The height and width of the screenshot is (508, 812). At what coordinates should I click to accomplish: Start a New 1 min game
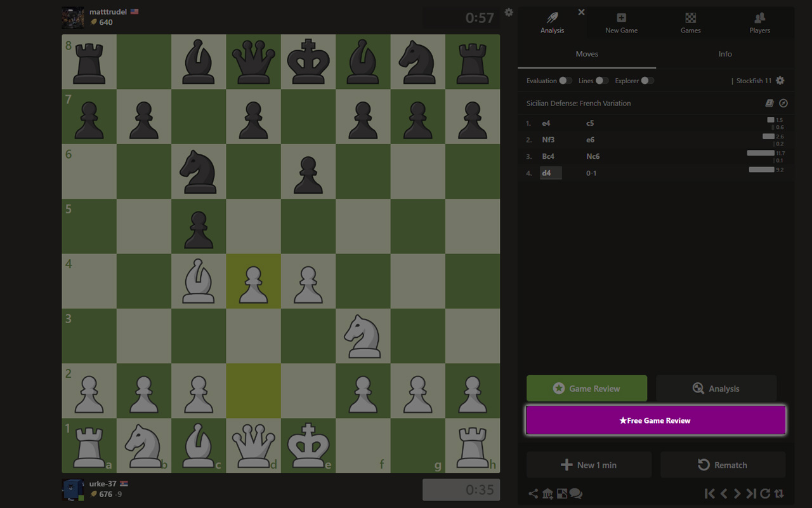click(589, 465)
